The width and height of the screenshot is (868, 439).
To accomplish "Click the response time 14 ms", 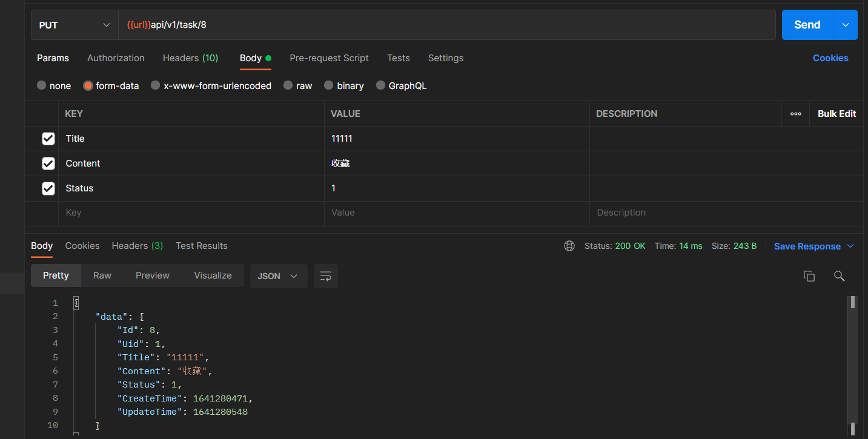I will click(691, 246).
